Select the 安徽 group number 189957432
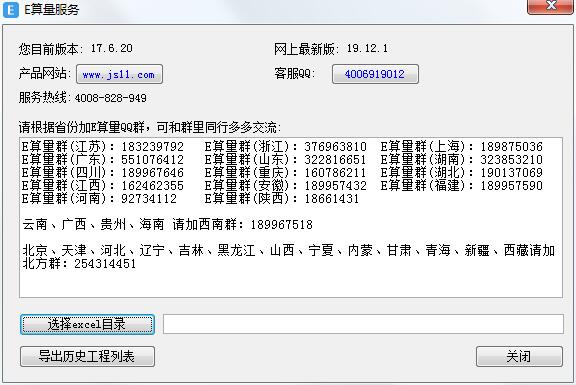 [335, 186]
